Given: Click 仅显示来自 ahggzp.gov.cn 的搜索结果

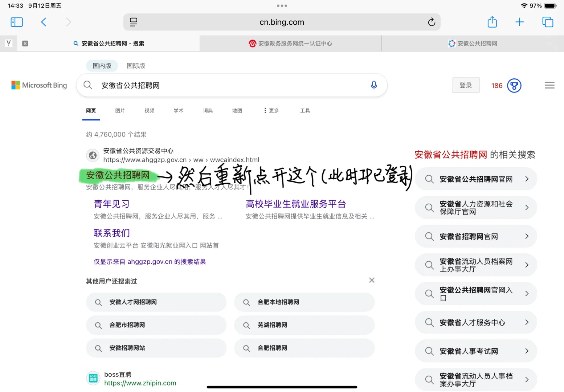Looking at the screenshot, I should (x=150, y=262).
